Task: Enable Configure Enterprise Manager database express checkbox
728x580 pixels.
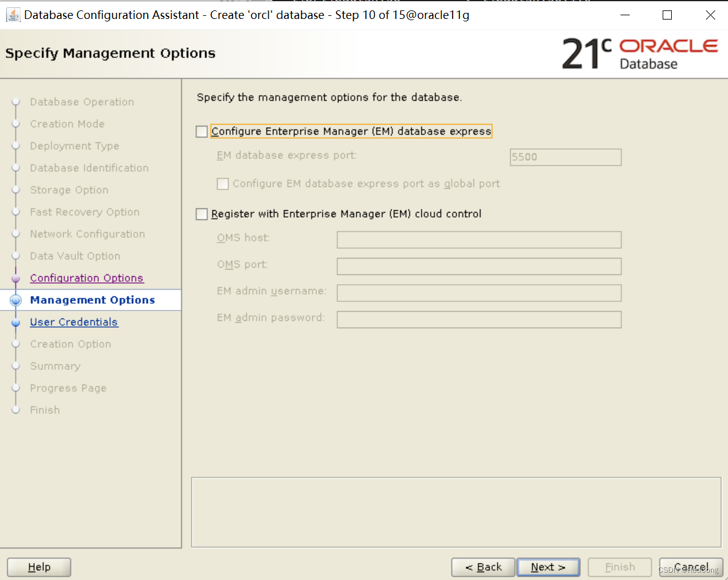Action: point(202,131)
